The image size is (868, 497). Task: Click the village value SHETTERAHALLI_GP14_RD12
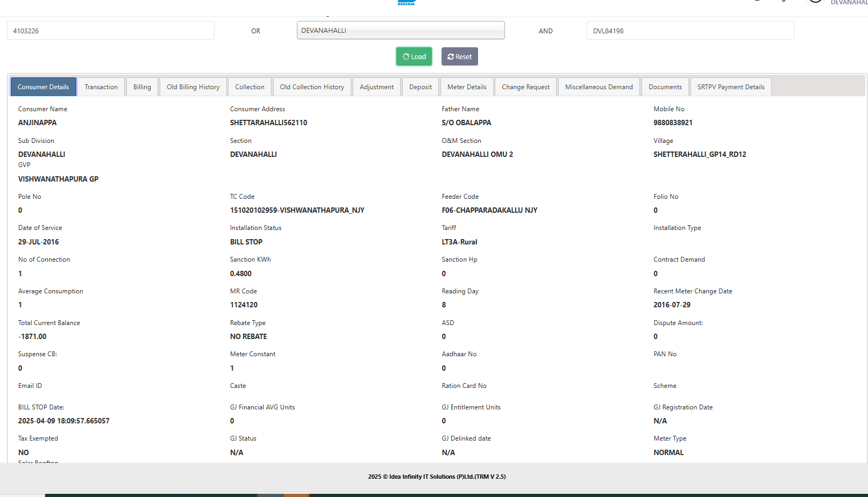point(700,154)
